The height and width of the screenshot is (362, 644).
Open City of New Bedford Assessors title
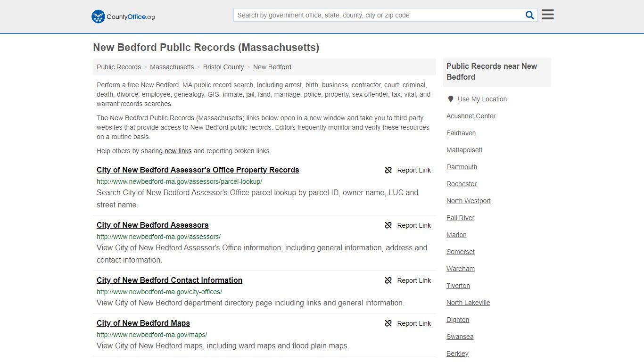pos(153,225)
